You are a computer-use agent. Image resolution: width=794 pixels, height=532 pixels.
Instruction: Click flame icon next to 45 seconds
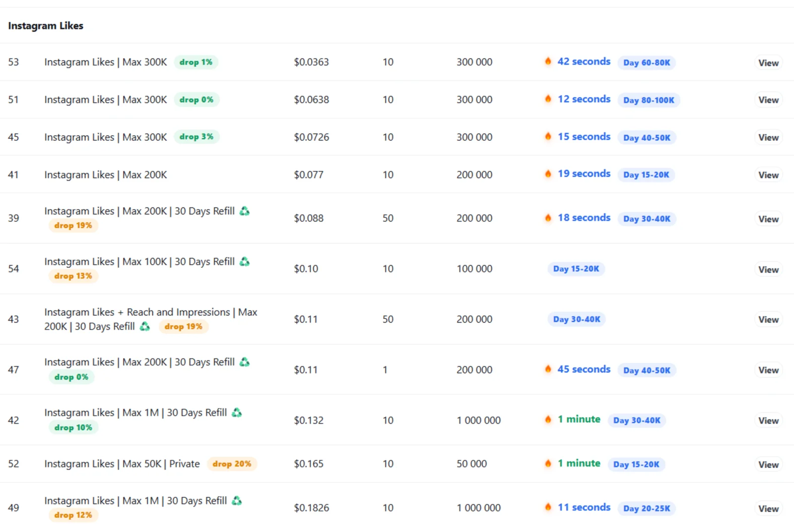[548, 369]
